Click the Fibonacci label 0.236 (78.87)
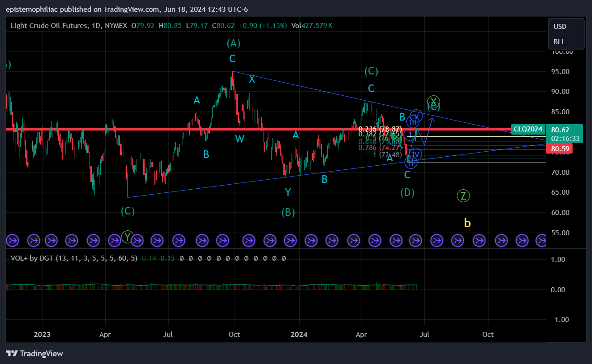Screen dimensions: 592x364 pos(380,129)
